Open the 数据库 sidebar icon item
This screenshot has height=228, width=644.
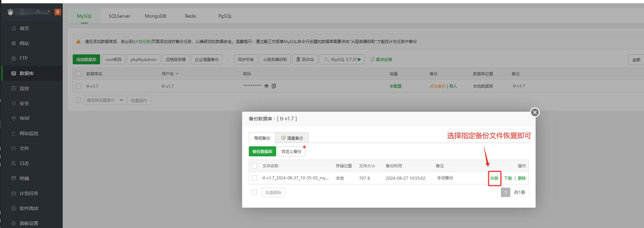click(14, 73)
